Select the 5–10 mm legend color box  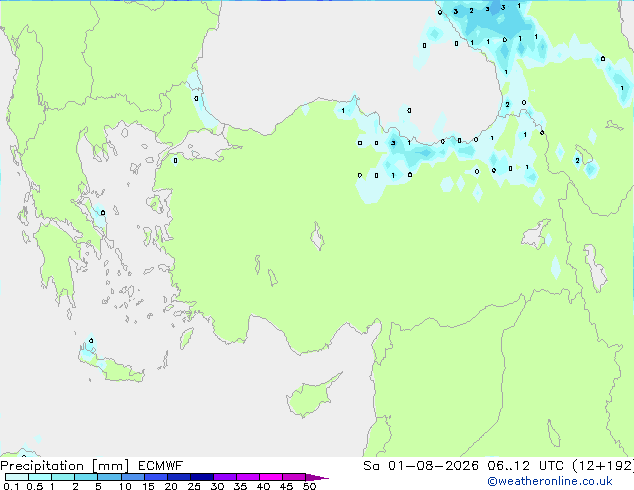pyautogui.click(x=109, y=477)
